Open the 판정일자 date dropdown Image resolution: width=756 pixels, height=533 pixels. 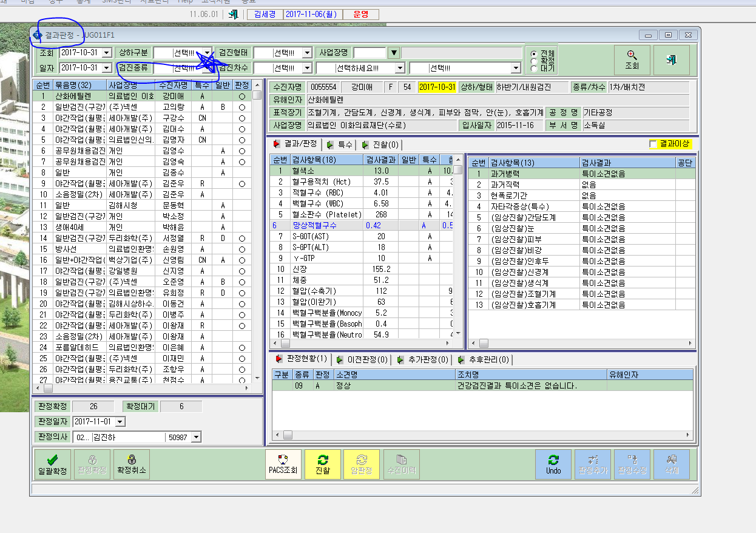[120, 421]
